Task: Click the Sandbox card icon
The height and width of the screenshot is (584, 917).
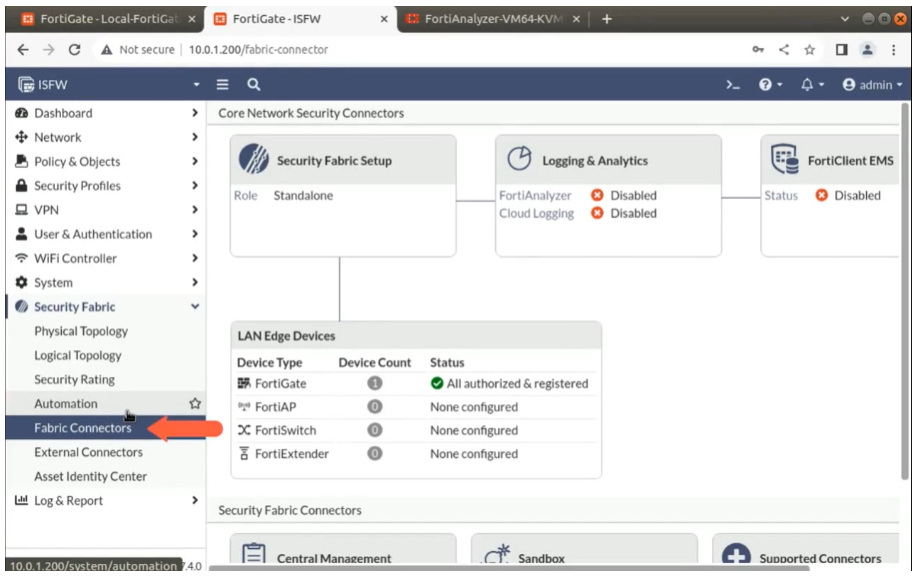Action: pyautogui.click(x=497, y=553)
